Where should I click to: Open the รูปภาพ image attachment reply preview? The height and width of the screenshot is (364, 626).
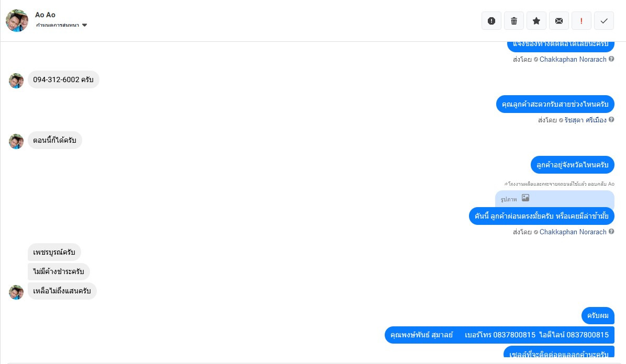pyautogui.click(x=554, y=198)
